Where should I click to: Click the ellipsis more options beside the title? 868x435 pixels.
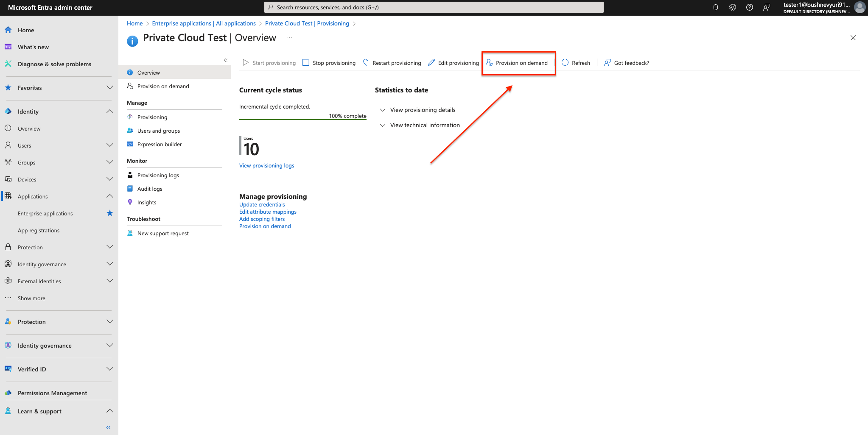point(290,38)
